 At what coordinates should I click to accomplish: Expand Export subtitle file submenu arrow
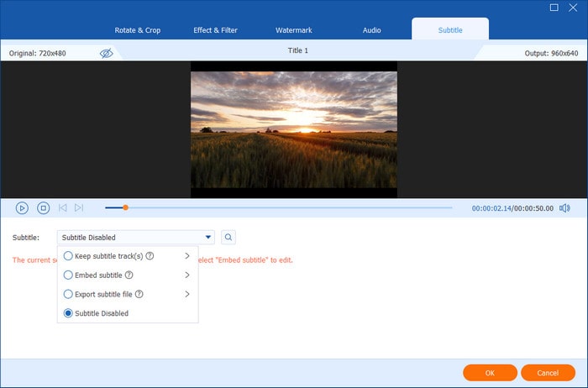187,294
